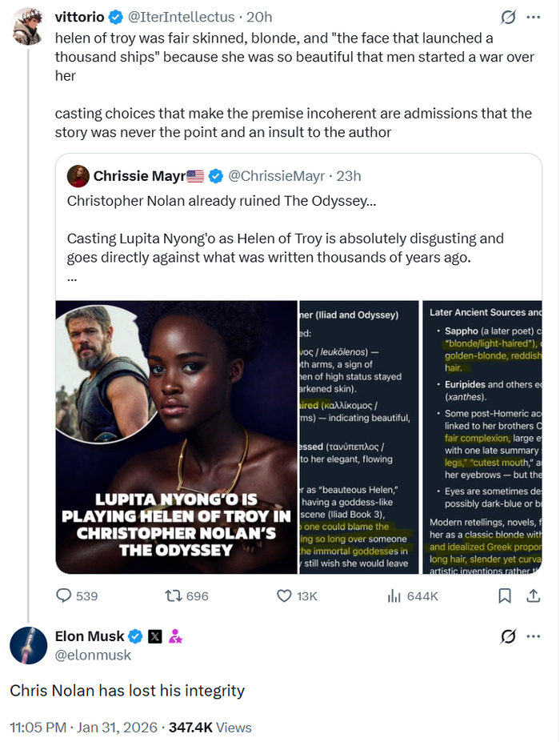Open the Lupita Nyong'o promotional image
This screenshot has width=560, height=742.
click(176, 437)
